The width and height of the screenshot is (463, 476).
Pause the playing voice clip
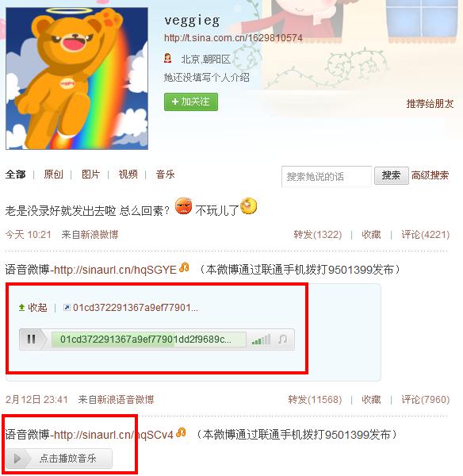[x=32, y=339]
